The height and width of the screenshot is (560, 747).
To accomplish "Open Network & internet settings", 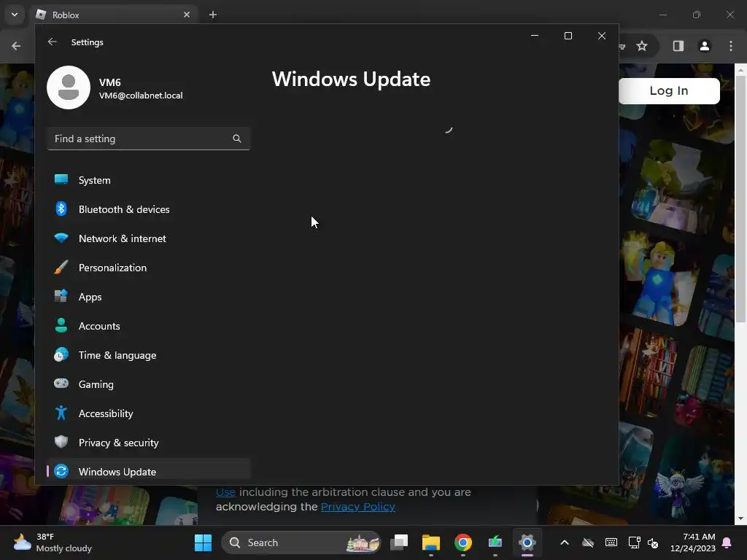I will point(149,238).
